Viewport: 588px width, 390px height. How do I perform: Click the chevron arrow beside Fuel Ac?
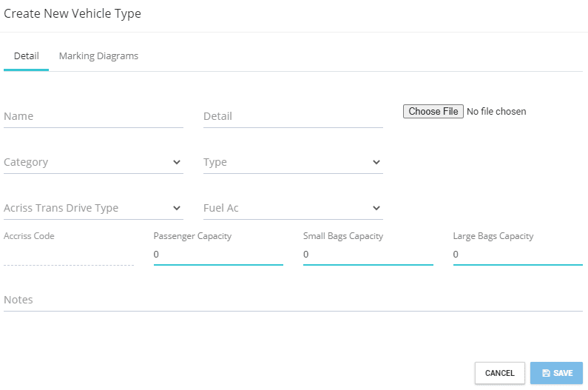click(x=376, y=208)
